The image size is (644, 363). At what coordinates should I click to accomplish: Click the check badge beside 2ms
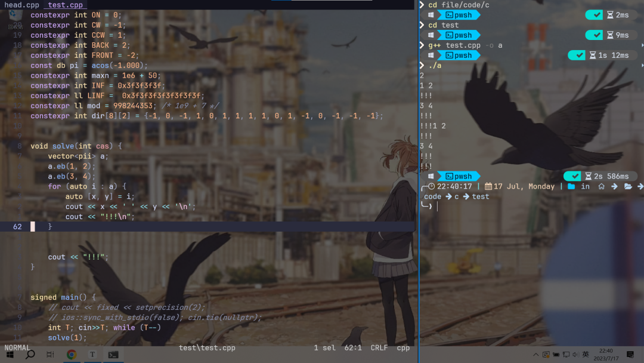point(594,15)
